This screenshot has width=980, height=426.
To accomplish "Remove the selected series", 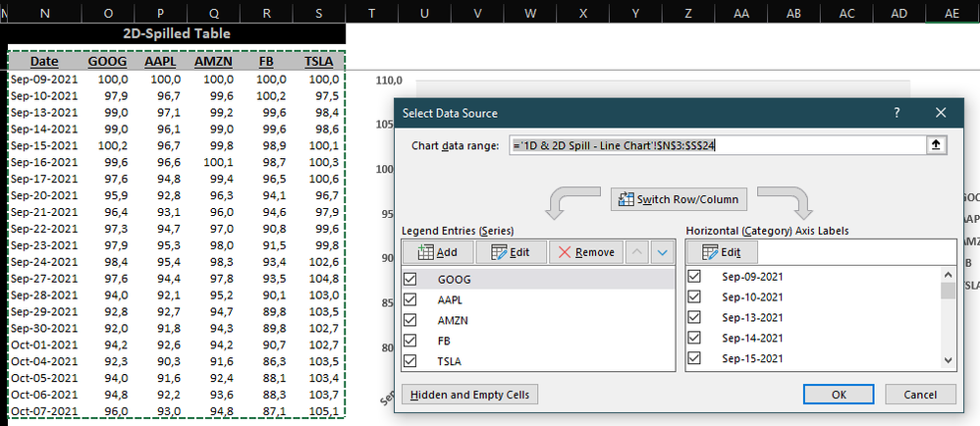I will (586, 252).
